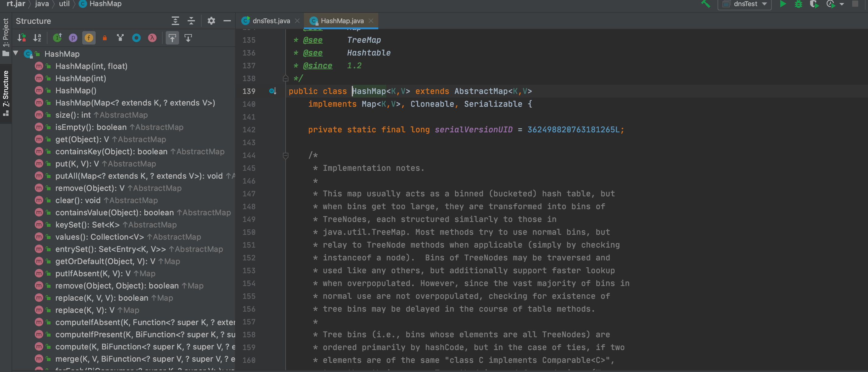Click Cloneable in the implements clause
This screenshot has height=372, width=868.
[432, 104]
